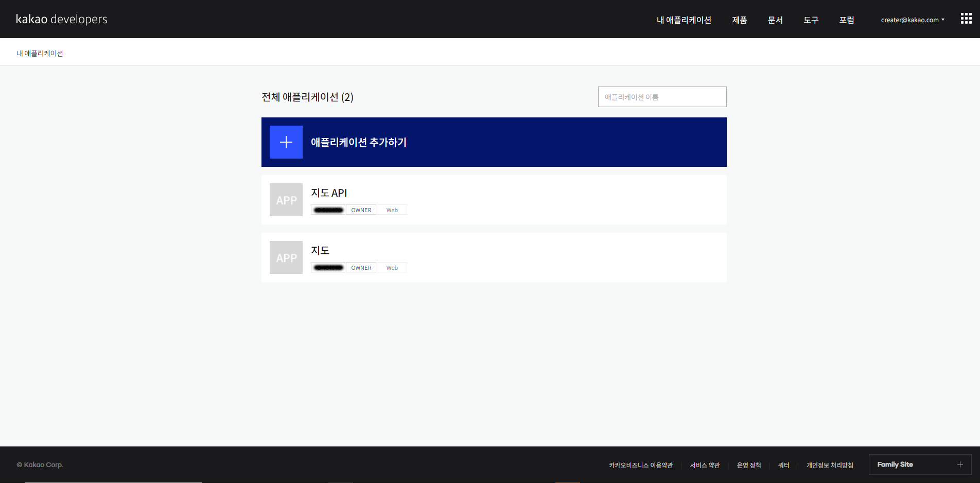Open the 지도 API application
This screenshot has width=980, height=483.
pos(494,200)
